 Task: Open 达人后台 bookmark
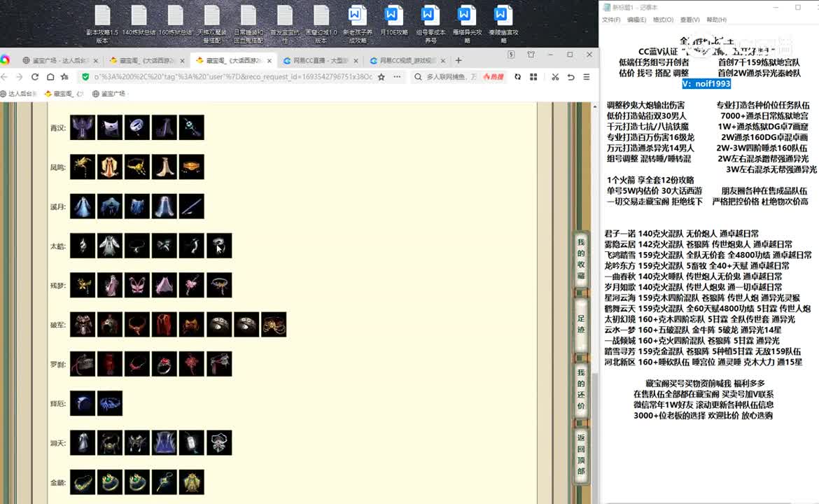pyautogui.click(x=19, y=94)
